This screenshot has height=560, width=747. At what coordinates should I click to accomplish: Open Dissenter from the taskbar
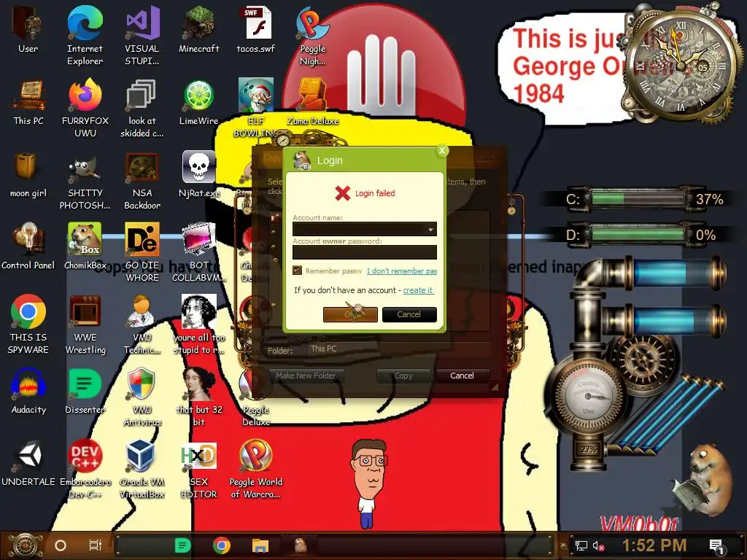(182, 545)
